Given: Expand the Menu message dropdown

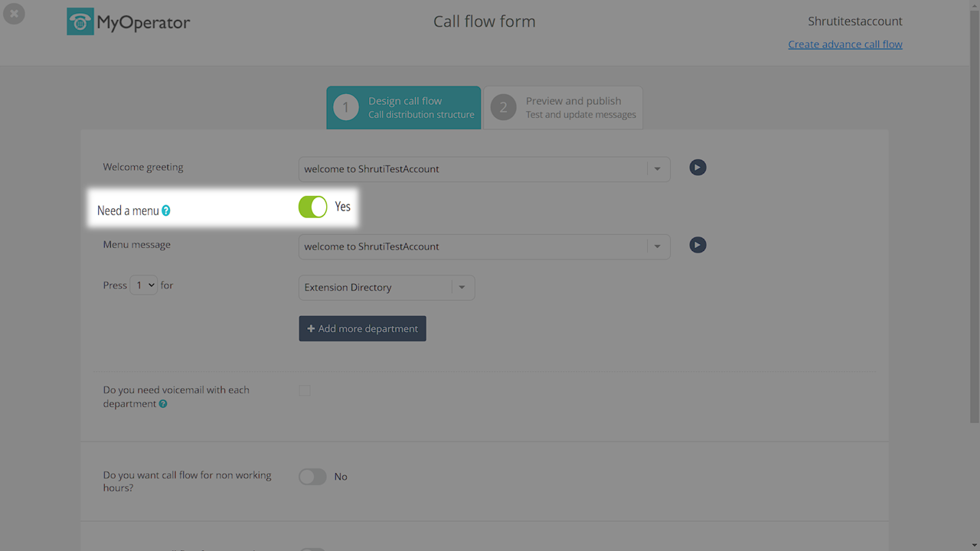Looking at the screenshot, I should (x=657, y=246).
